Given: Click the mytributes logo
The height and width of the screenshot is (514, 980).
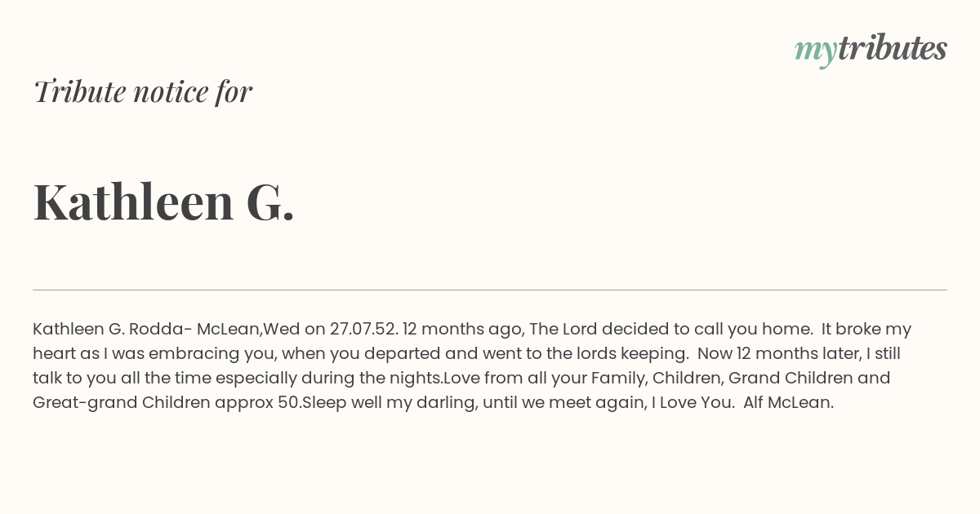Looking at the screenshot, I should point(871,50).
